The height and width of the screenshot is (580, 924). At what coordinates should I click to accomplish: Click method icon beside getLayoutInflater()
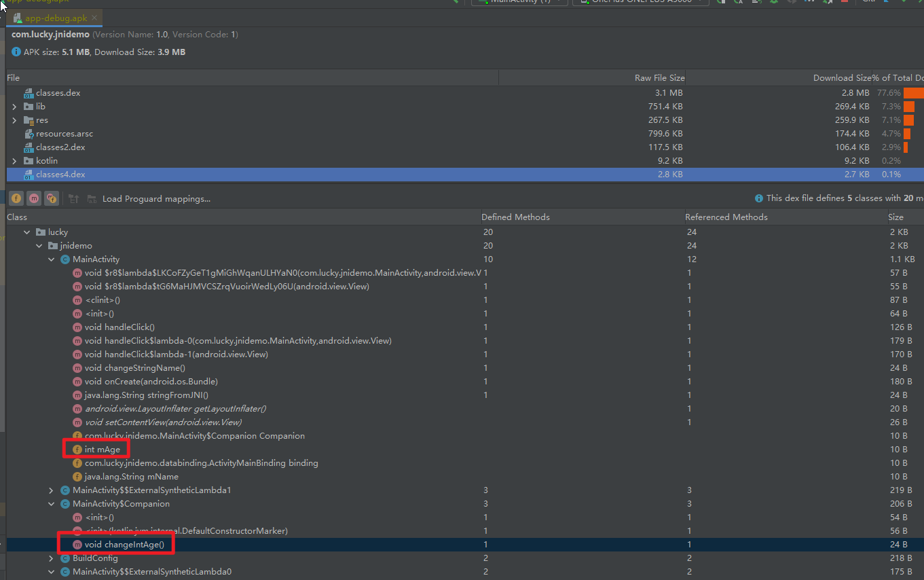coord(77,409)
